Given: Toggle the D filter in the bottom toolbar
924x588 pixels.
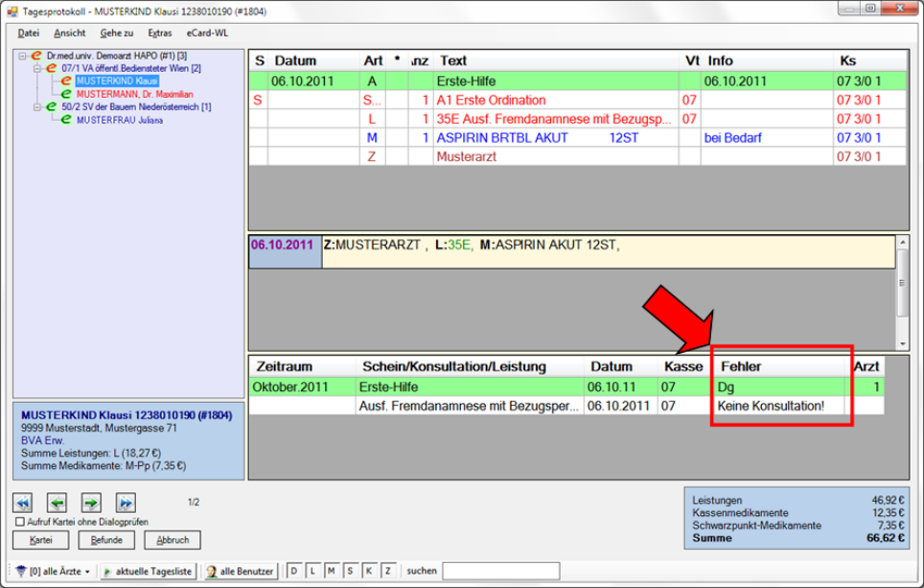Looking at the screenshot, I should 294,571.
